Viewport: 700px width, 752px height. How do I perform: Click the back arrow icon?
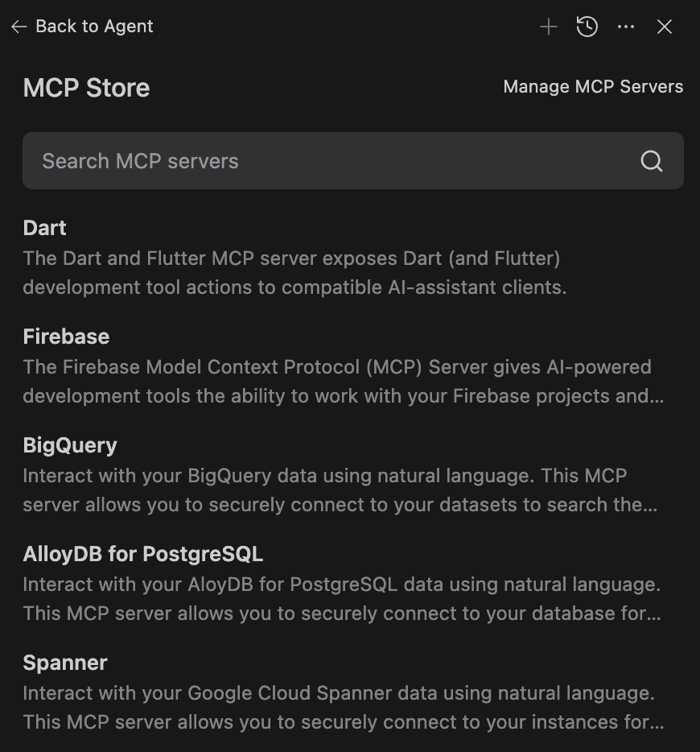pyautogui.click(x=19, y=27)
